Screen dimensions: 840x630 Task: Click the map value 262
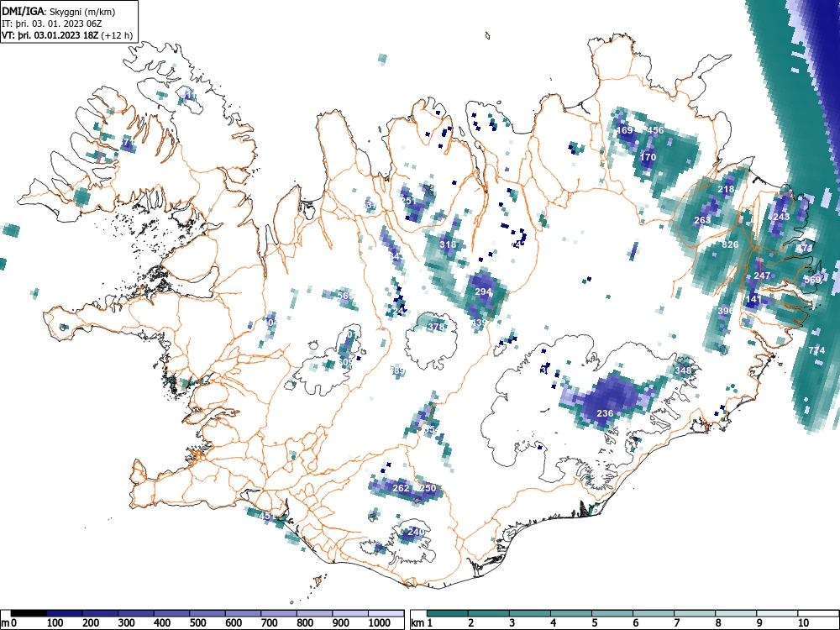coord(401,488)
